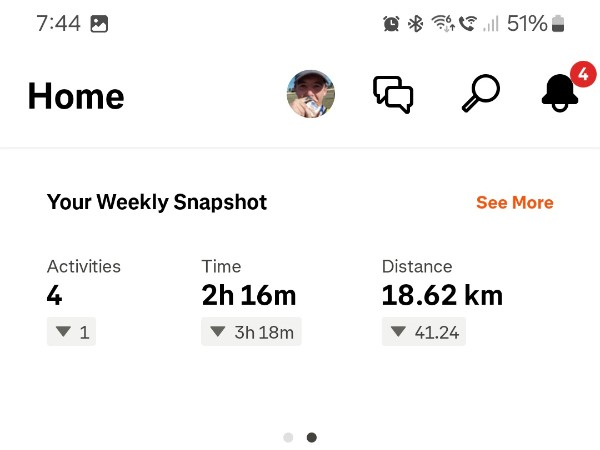600x450 pixels.
Task: Tap the red notification badge showing 4
Action: click(582, 73)
